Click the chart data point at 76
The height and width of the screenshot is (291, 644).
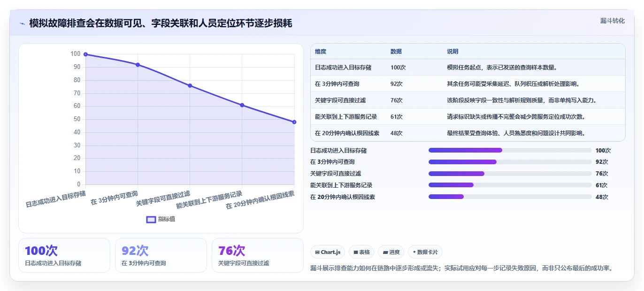[x=190, y=85]
